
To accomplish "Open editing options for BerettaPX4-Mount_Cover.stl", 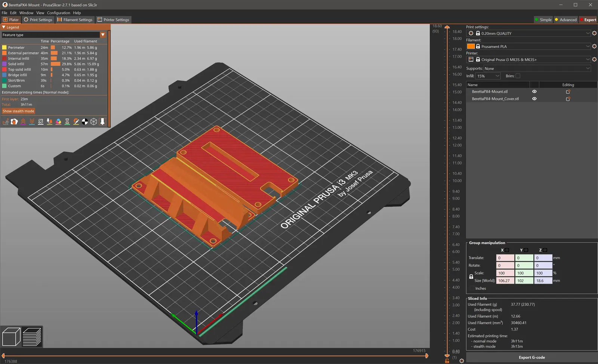I will pos(568,99).
